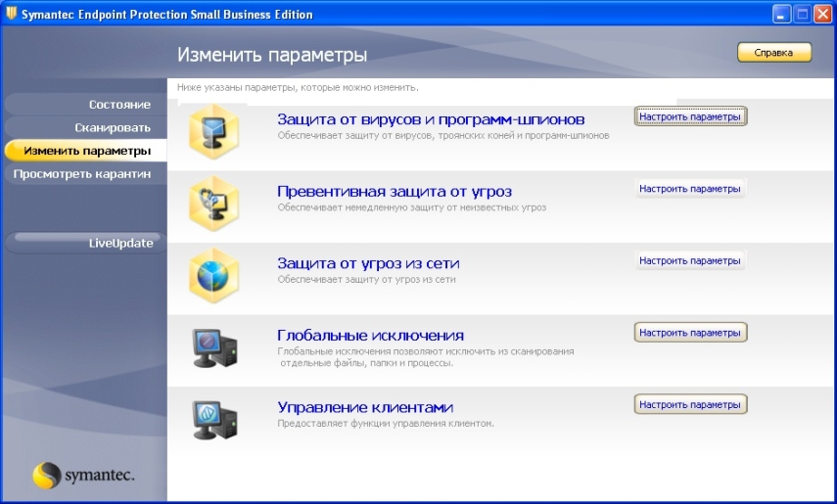This screenshot has height=504, width=837.
Task: Click the Глобальные исключения heading
Action: tap(370, 336)
